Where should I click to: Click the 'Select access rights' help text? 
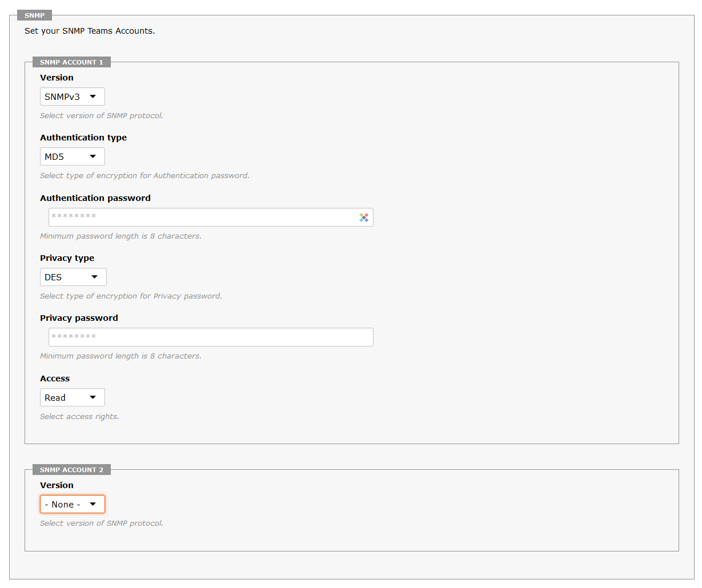pos(79,417)
